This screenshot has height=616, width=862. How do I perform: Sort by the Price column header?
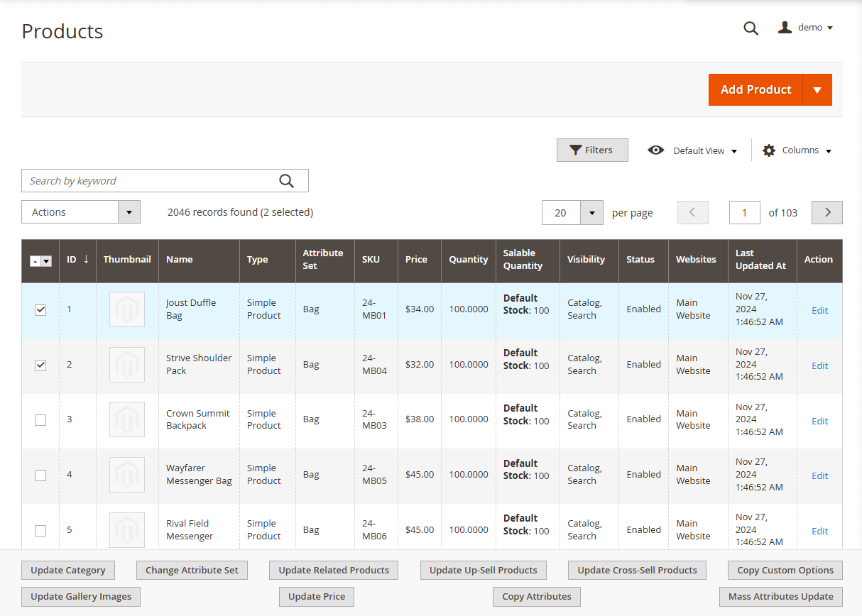point(416,260)
